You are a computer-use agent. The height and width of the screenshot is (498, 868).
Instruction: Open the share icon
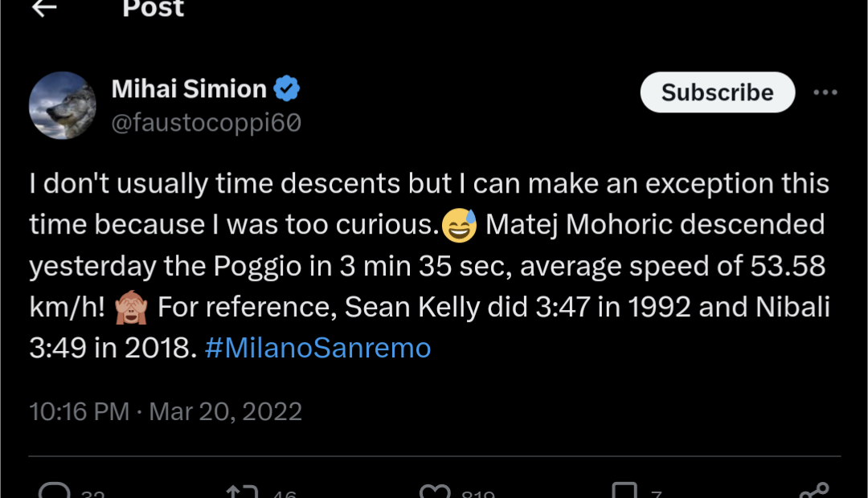pos(813,492)
